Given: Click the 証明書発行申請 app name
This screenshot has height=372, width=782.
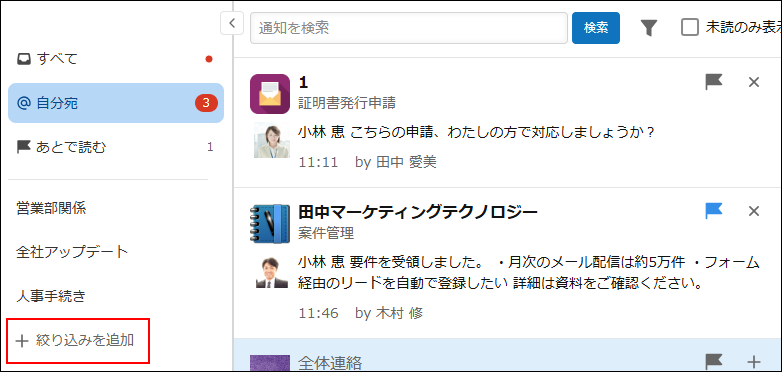Looking at the screenshot, I should click(x=347, y=103).
